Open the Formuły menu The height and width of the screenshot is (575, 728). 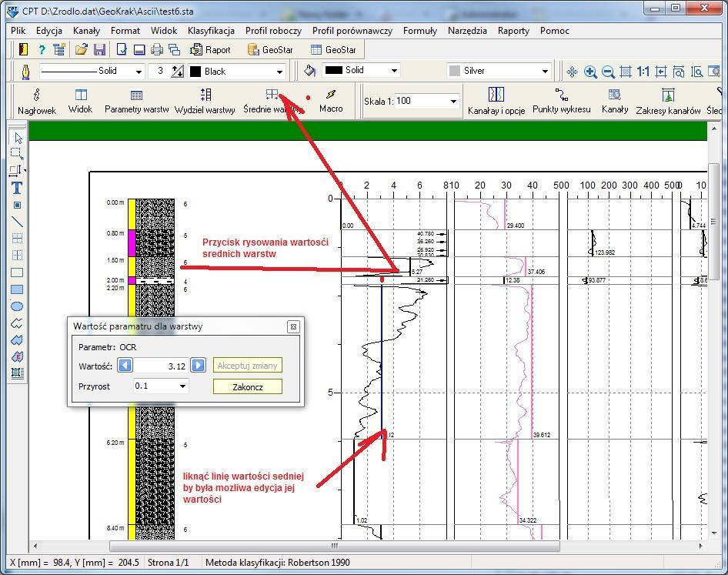click(419, 31)
